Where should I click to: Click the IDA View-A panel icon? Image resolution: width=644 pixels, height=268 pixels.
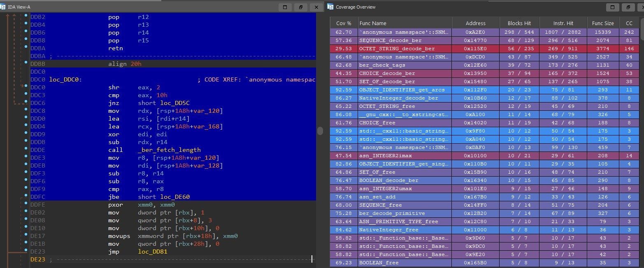[3, 7]
